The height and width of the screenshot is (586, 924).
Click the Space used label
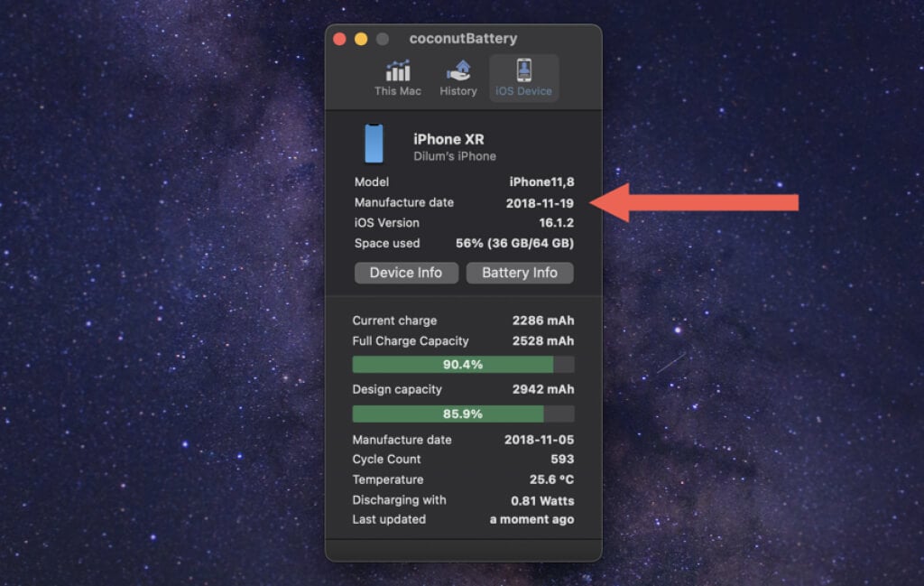(x=387, y=244)
